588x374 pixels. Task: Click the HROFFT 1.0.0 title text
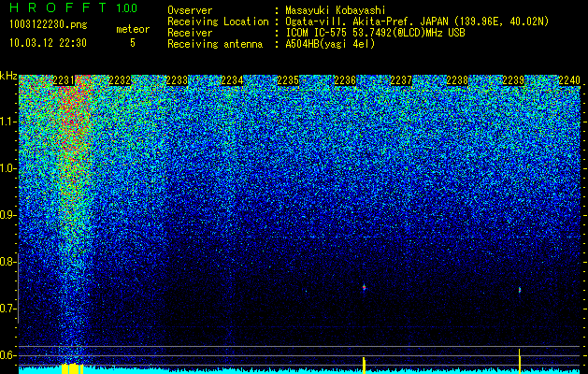(x=74, y=7)
